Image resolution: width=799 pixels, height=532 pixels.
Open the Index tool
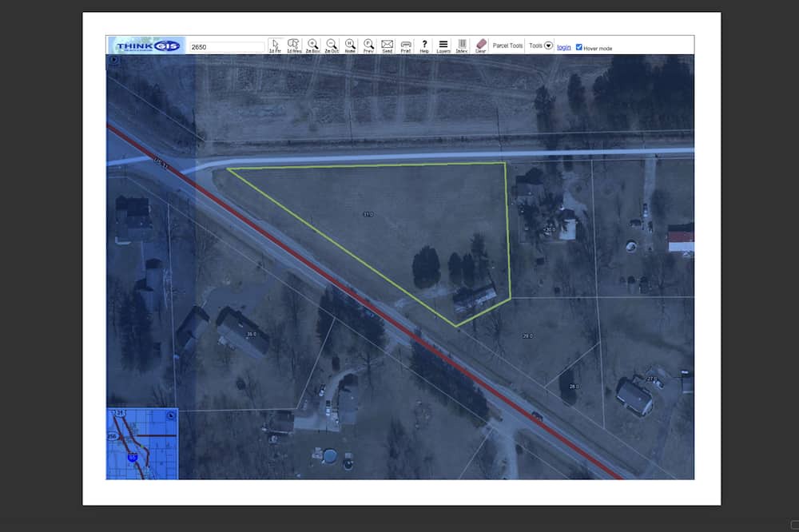(x=462, y=45)
